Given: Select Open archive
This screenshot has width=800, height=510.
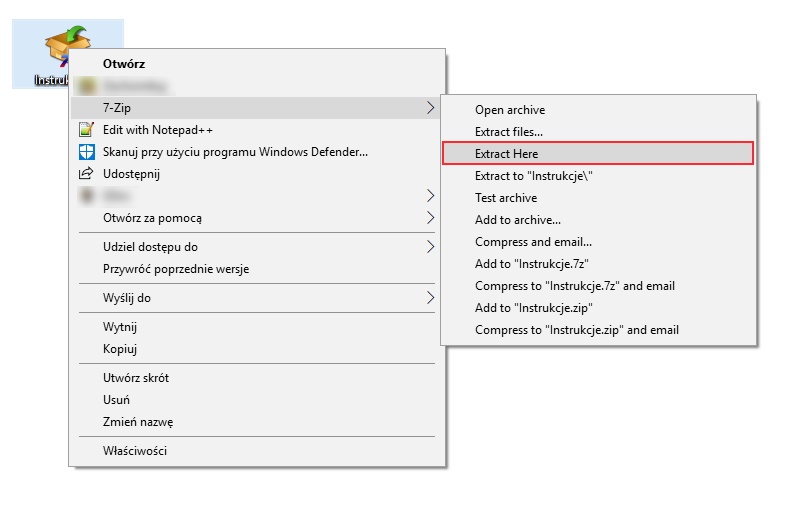Looking at the screenshot, I should (510, 110).
